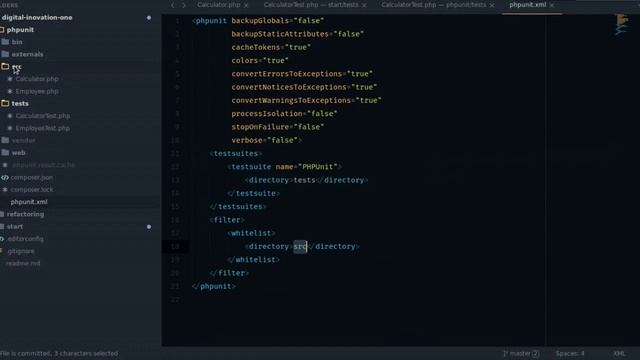Screen dimensions: 640x360
Task: Open Calculator.php in the sidebar
Action: click(37, 79)
